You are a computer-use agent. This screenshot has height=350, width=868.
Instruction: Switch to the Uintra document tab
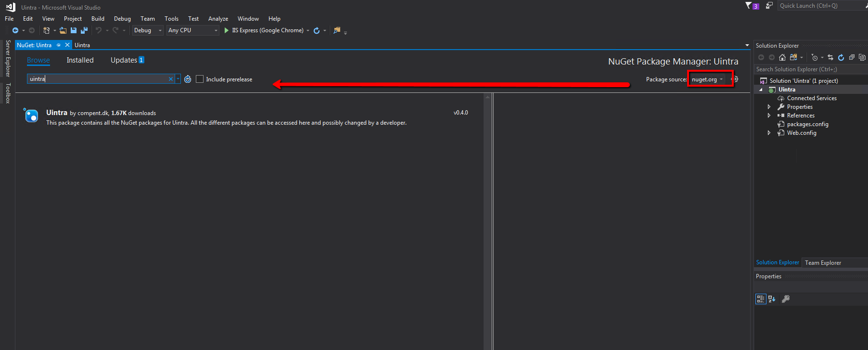pyautogui.click(x=82, y=45)
